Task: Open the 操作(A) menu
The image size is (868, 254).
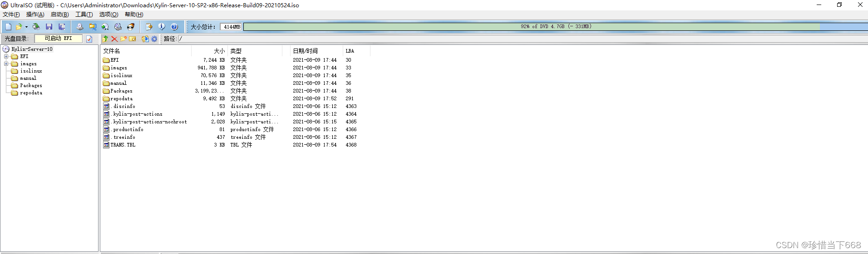Action: pos(35,15)
